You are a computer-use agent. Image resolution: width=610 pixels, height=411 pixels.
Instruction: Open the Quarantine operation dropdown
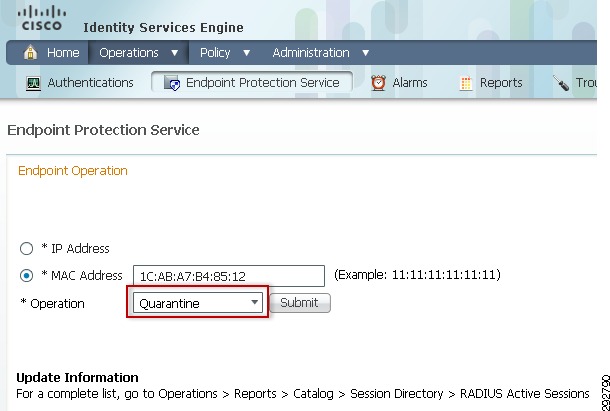198,303
